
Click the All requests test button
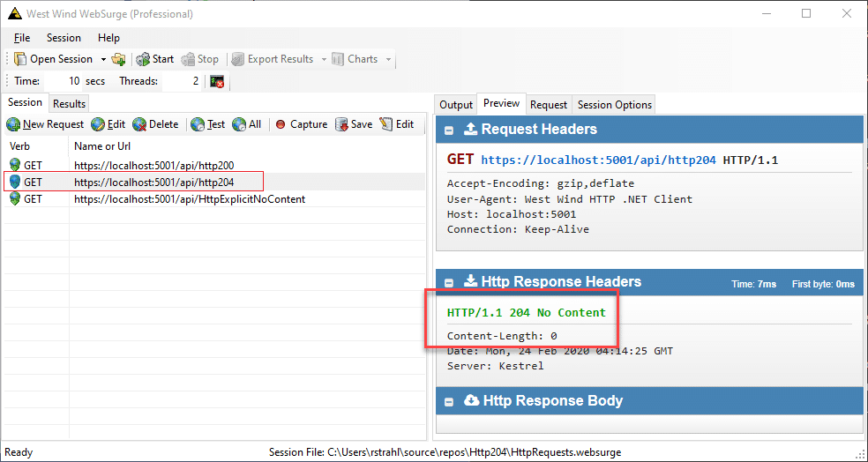click(247, 124)
